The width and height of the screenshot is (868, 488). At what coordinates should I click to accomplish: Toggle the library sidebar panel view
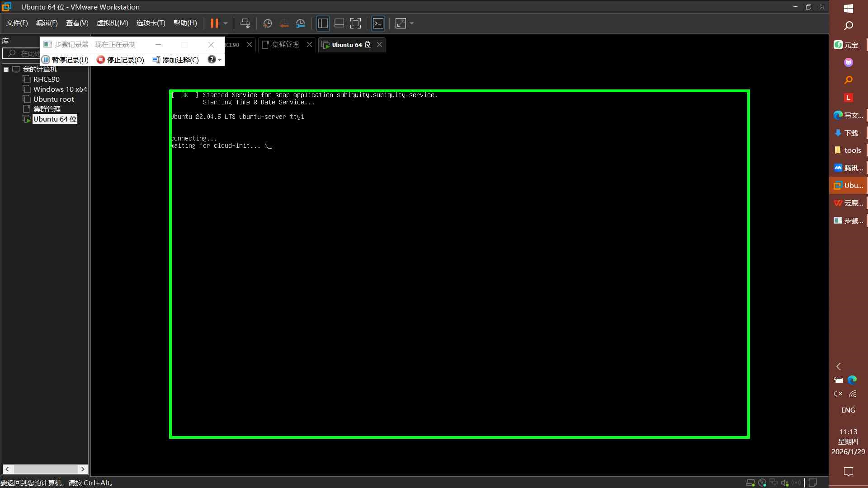click(323, 23)
